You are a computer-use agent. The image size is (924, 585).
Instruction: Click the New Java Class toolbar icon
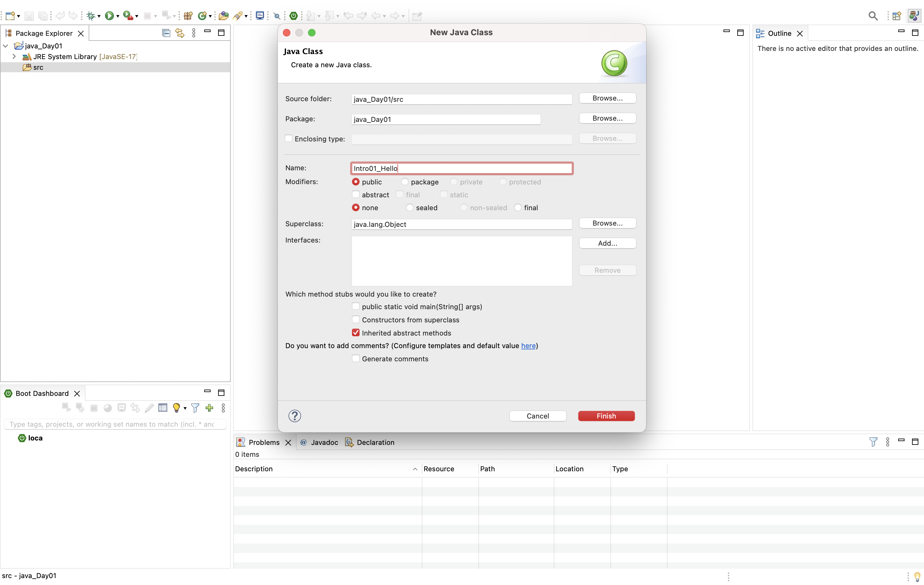tap(202, 16)
